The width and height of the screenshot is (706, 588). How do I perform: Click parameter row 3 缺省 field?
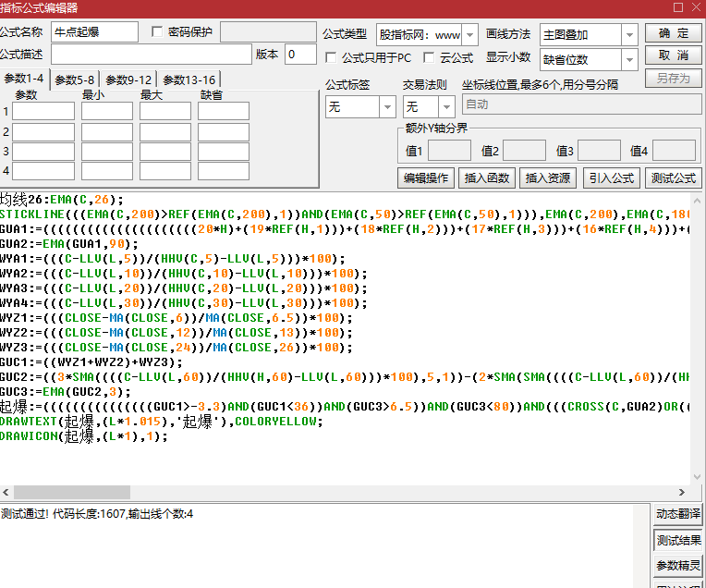click(x=224, y=152)
